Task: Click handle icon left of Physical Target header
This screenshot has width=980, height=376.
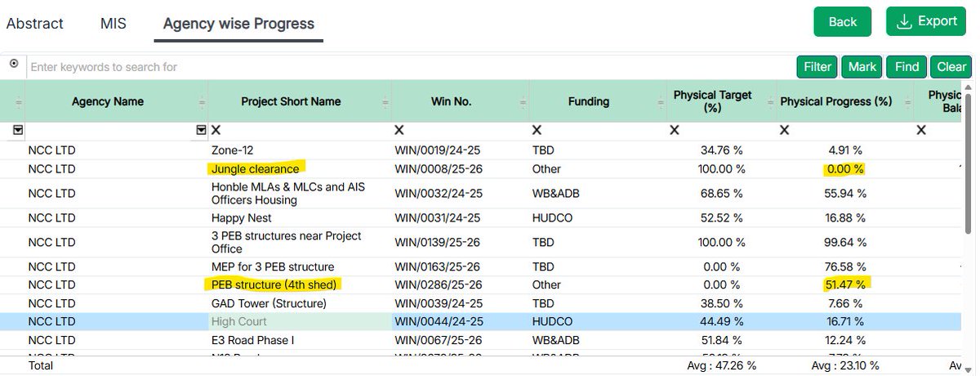Action: click(x=661, y=102)
